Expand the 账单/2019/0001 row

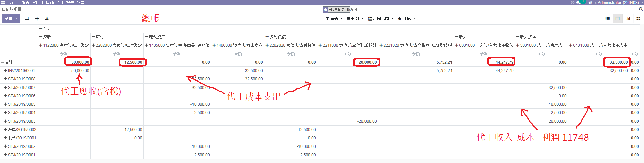point(20,138)
